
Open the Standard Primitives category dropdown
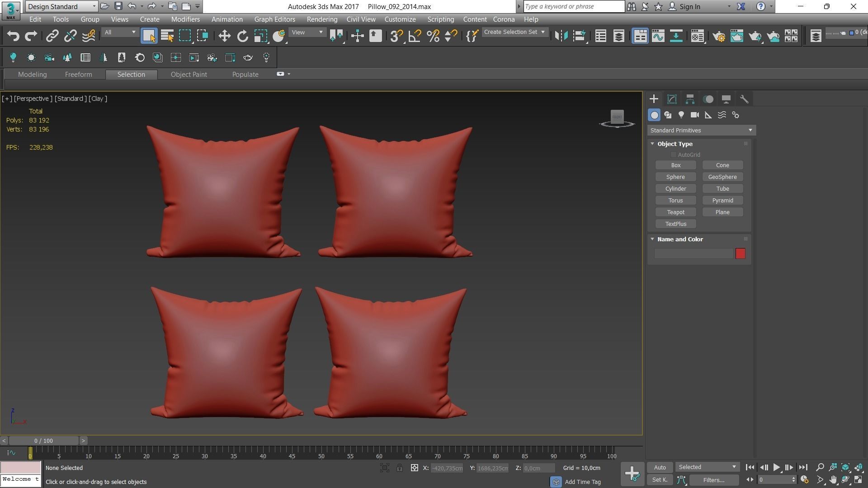point(701,130)
